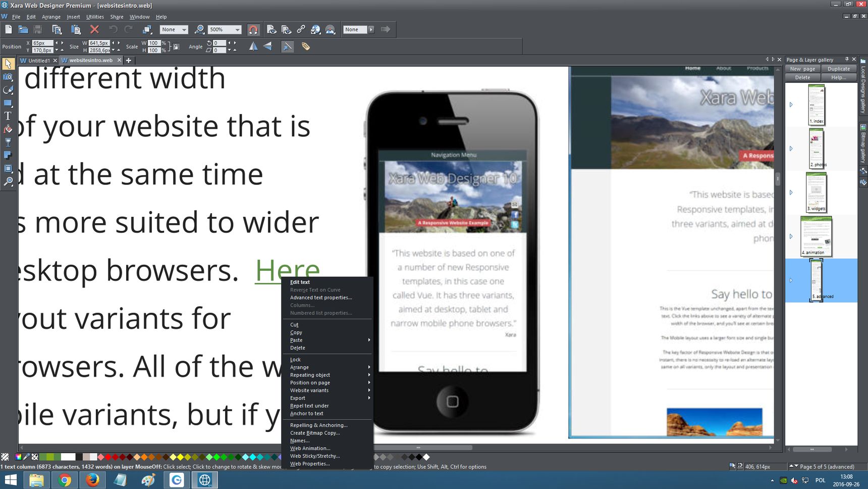Toggle the aspect ratio lock
This screenshot has width=868, height=489.
[x=176, y=46]
